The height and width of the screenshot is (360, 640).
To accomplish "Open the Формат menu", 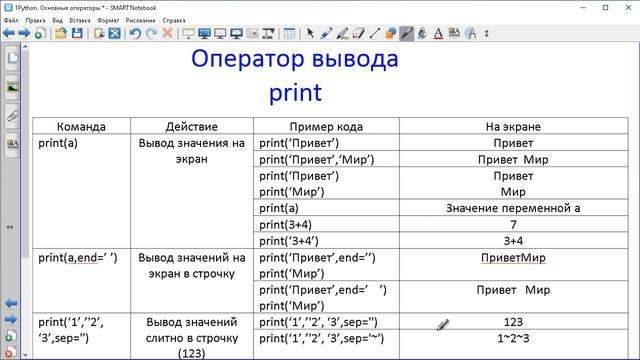I will point(108,20).
